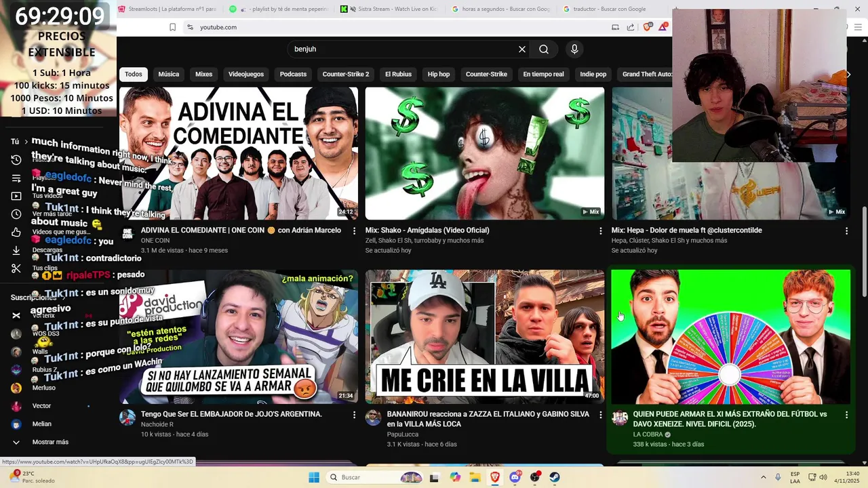Switch to the Streamloots browser tab
The width and height of the screenshot is (868, 488).
(x=166, y=9)
